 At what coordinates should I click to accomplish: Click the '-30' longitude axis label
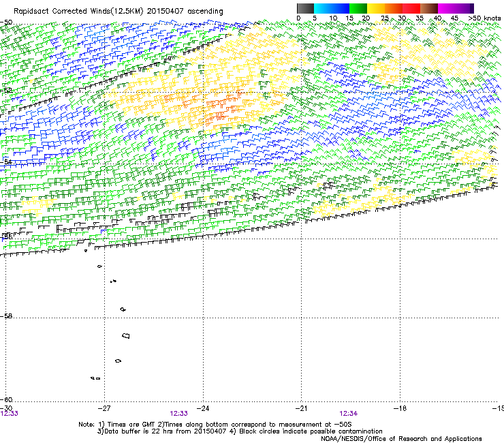pos(6,408)
